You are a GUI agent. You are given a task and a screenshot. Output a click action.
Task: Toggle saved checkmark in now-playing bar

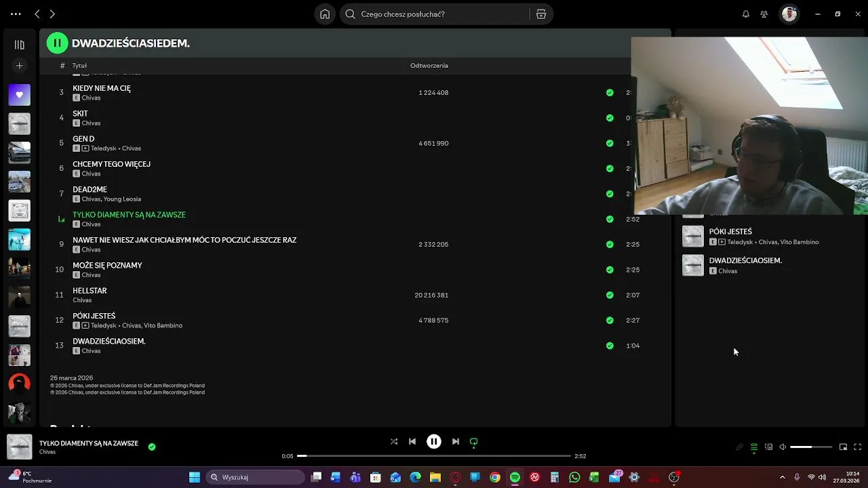coord(152,447)
